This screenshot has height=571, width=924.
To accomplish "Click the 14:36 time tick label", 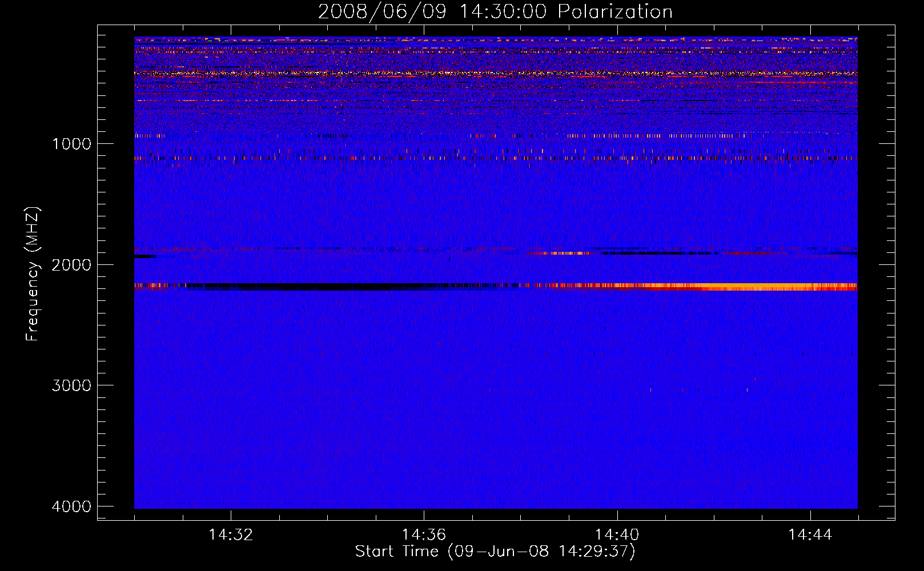I will pyautogui.click(x=424, y=535).
